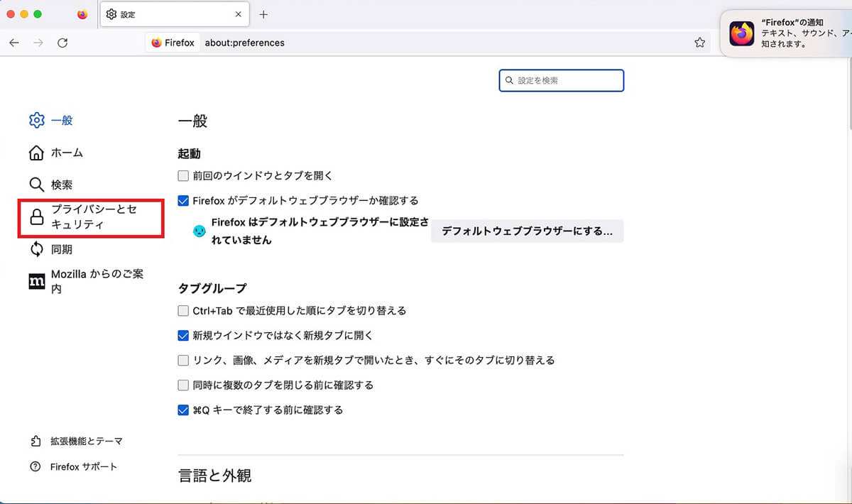The height and width of the screenshot is (504, 852).
Task: Click the Mozilla m logo icon
Action: pos(36,281)
